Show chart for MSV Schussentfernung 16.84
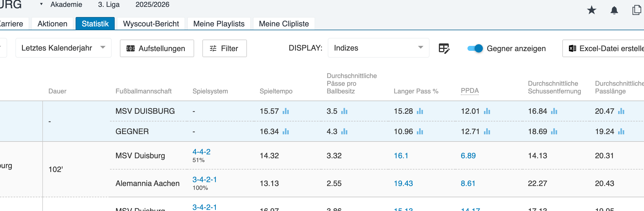Screen dimensions: 644x211 (x=554, y=111)
